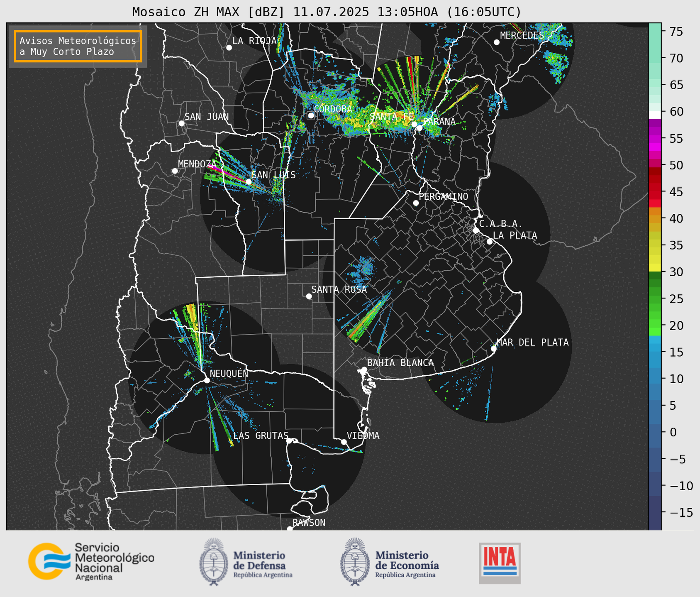Click the Avisos Meteorológicos a Muy Corto Plazo box
The width and height of the screenshot is (700, 597).
point(78,46)
